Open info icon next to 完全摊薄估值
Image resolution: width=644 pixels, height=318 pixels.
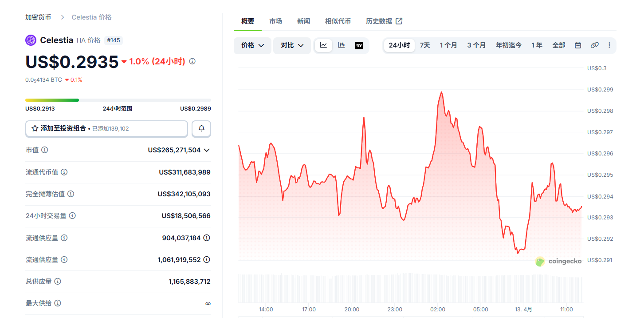[x=71, y=194]
